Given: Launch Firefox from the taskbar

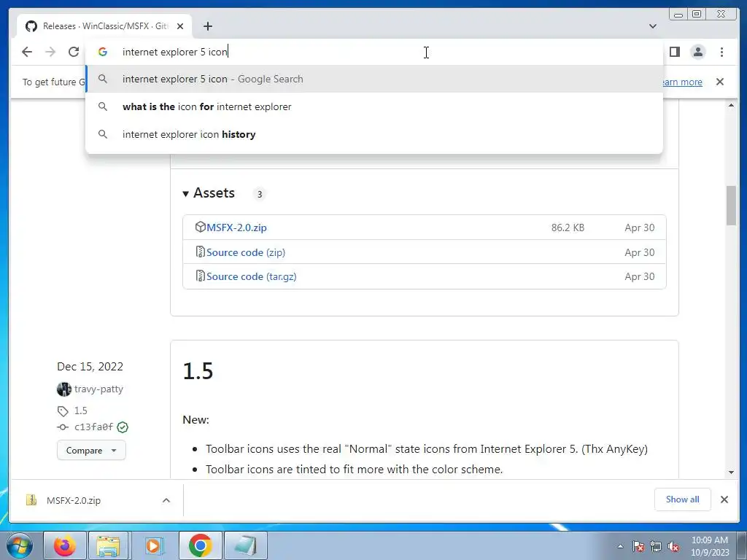Looking at the screenshot, I should pos(65,545).
